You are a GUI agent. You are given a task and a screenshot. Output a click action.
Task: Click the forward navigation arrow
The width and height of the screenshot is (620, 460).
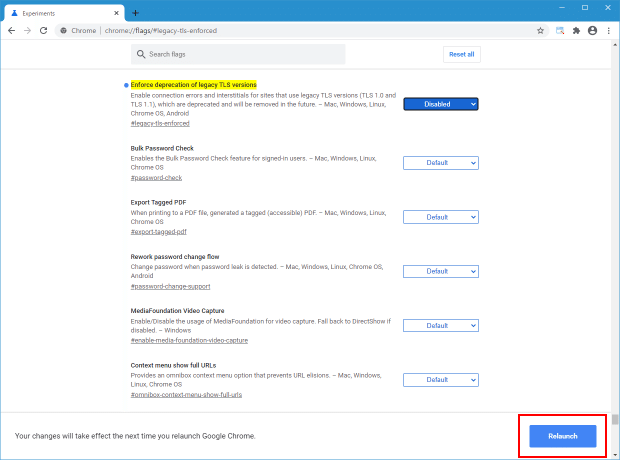[27, 30]
